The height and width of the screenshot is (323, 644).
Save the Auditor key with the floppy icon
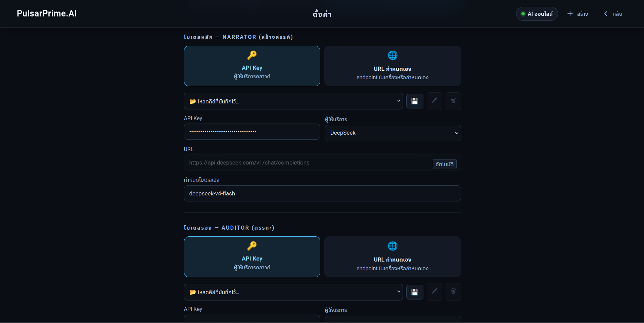point(415,292)
